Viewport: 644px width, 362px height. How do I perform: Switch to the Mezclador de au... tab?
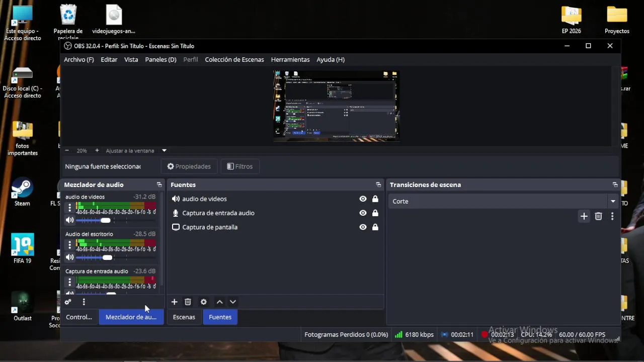point(131,317)
